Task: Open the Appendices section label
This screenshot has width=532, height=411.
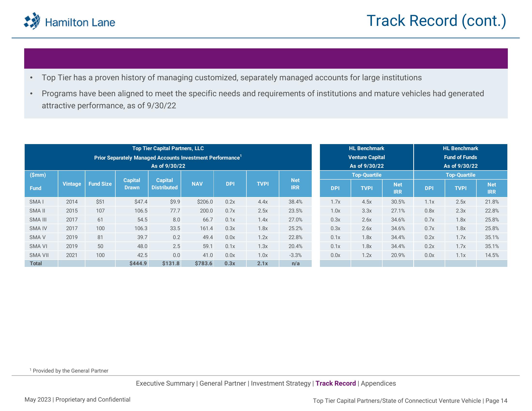Action: click(x=378, y=383)
